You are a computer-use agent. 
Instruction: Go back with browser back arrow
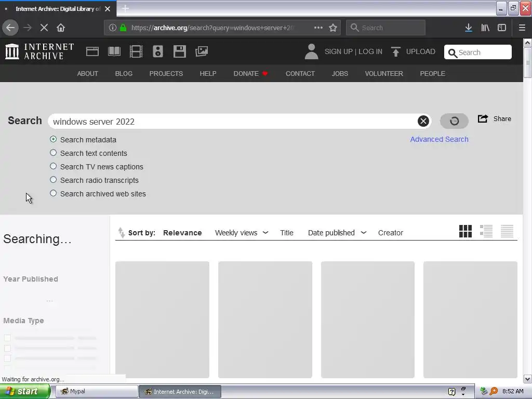[x=10, y=28]
